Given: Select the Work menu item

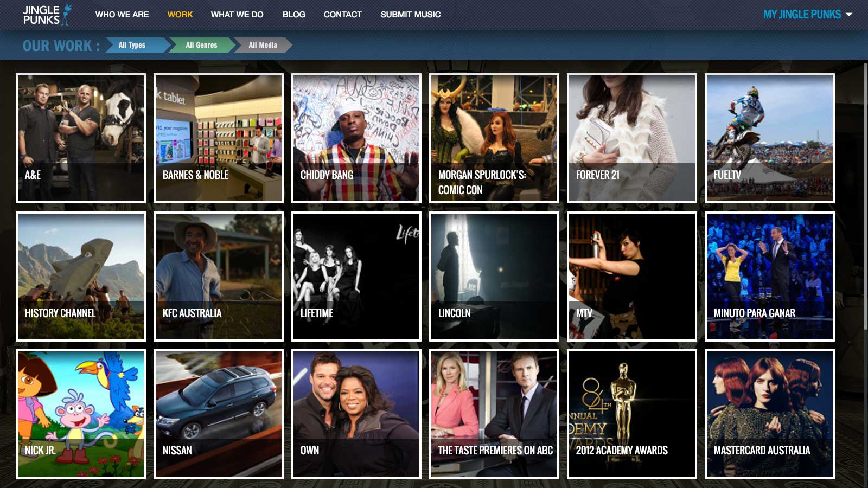Looking at the screenshot, I should (180, 15).
